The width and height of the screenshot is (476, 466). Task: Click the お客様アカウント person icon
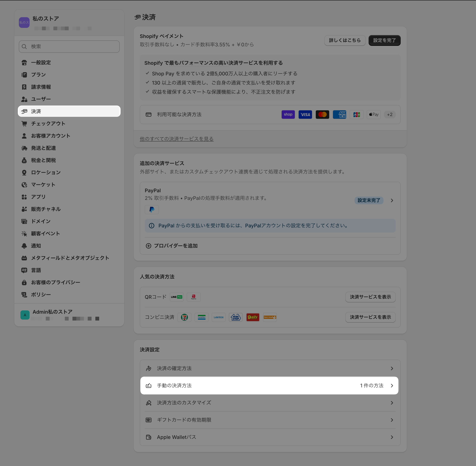pyautogui.click(x=24, y=136)
